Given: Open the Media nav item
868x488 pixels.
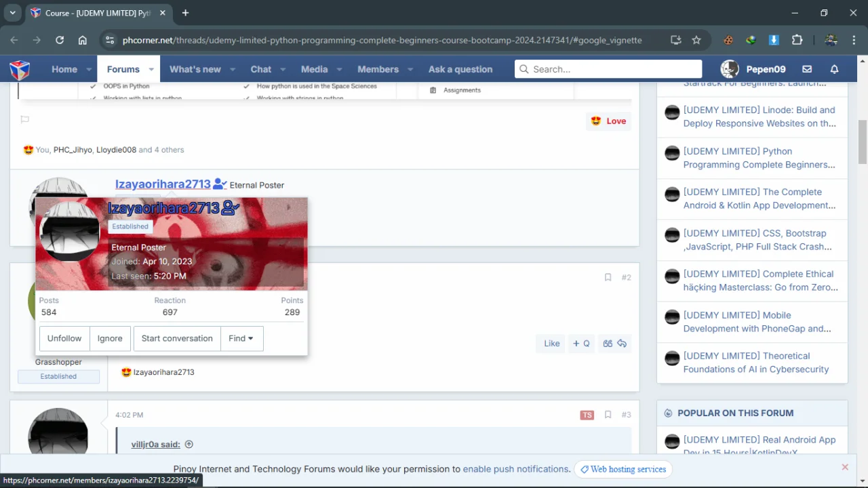Looking at the screenshot, I should [314, 69].
